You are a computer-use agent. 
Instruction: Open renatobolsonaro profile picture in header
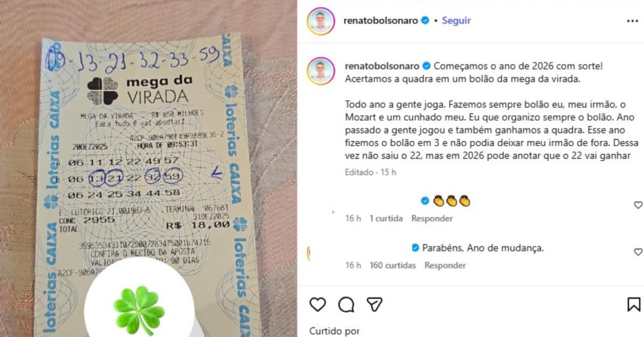pyautogui.click(x=321, y=21)
